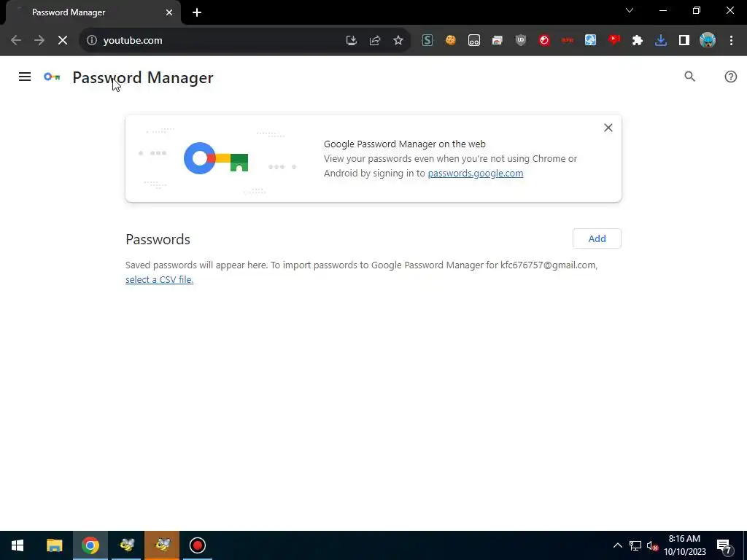Click the red record button taskbar app
The width and height of the screenshot is (747, 560).
197,545
